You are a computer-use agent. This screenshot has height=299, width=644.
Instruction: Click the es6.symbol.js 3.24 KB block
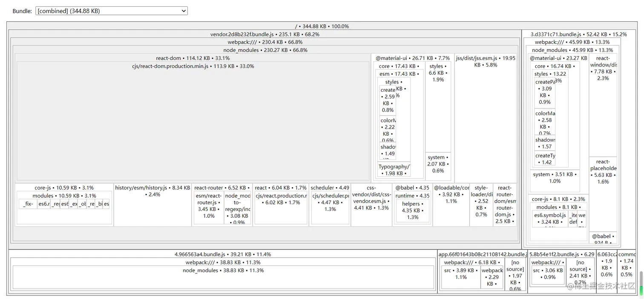(550, 219)
